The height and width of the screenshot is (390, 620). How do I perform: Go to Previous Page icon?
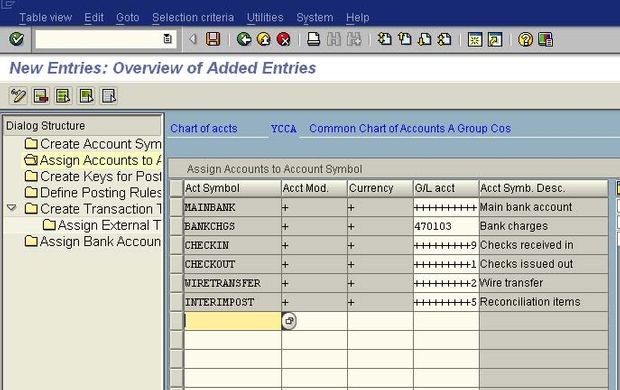point(405,39)
